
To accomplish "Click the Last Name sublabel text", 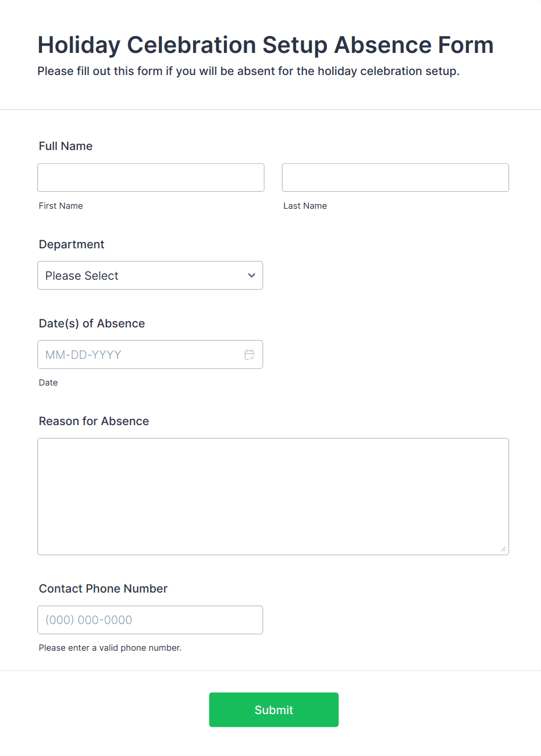I will click(305, 206).
